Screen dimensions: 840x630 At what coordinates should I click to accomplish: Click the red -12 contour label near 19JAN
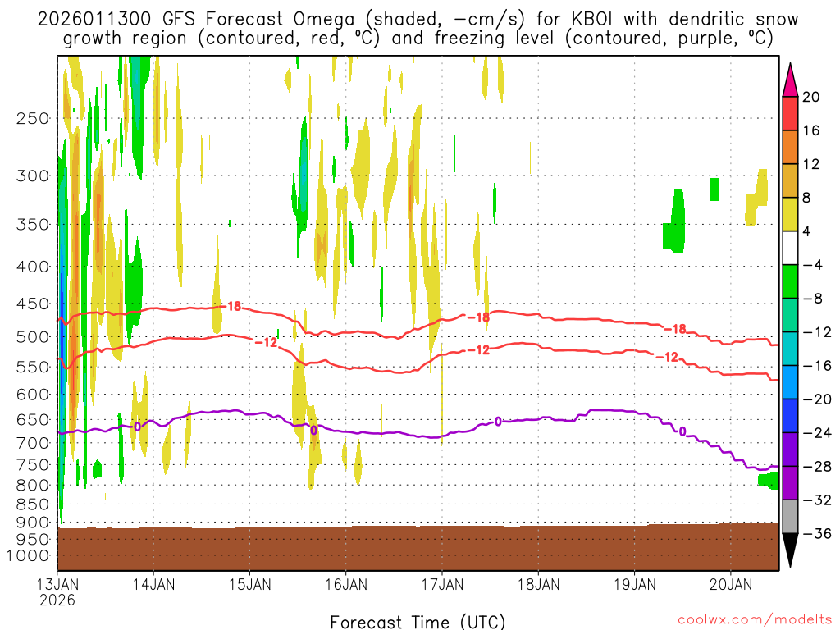[x=667, y=357]
